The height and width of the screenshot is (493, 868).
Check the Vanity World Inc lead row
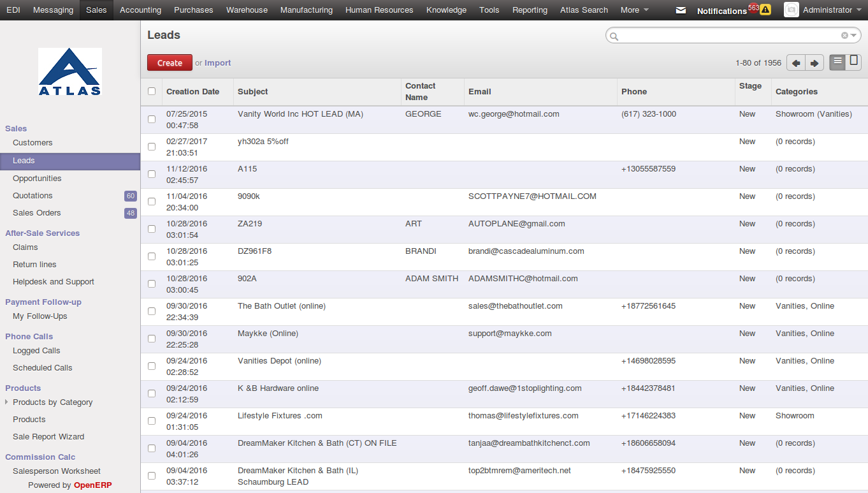point(152,119)
